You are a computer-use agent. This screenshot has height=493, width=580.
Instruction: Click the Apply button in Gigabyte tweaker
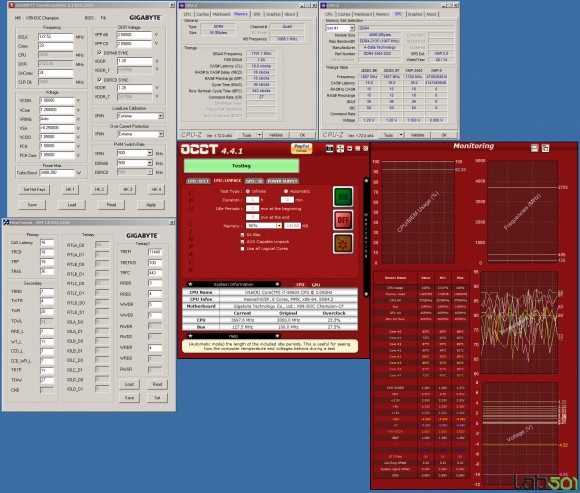click(151, 205)
